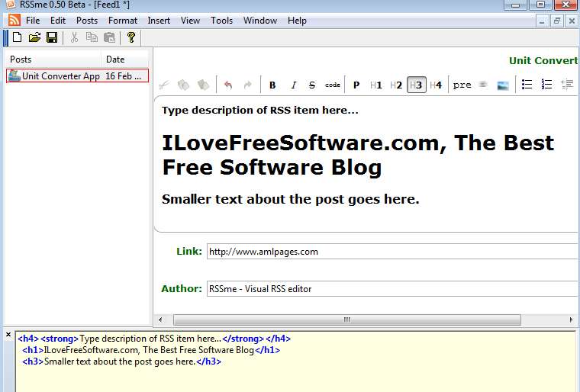Click the h1 line in HTML source

pos(151,350)
